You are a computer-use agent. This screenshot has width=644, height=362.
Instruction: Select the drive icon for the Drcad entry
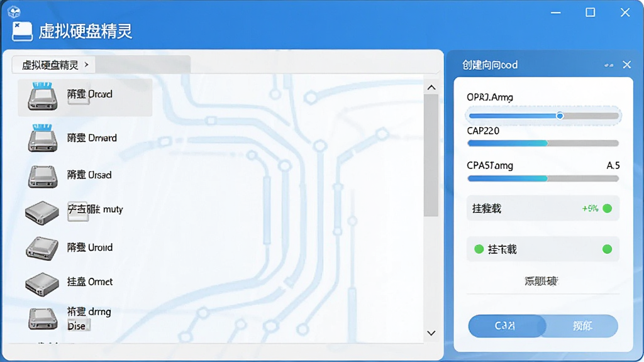point(43,96)
